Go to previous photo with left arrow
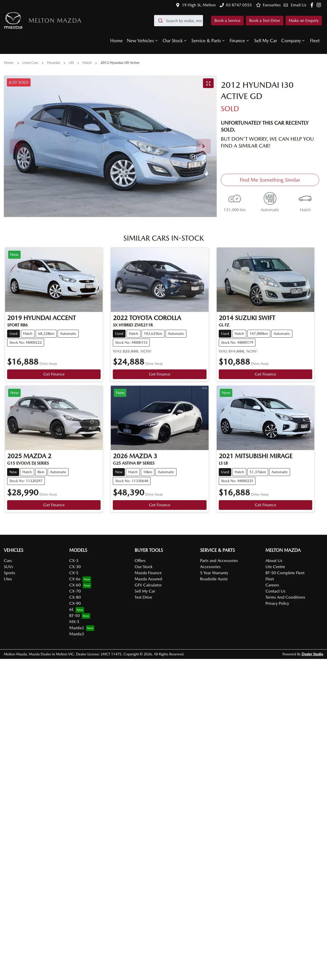 coord(17,146)
